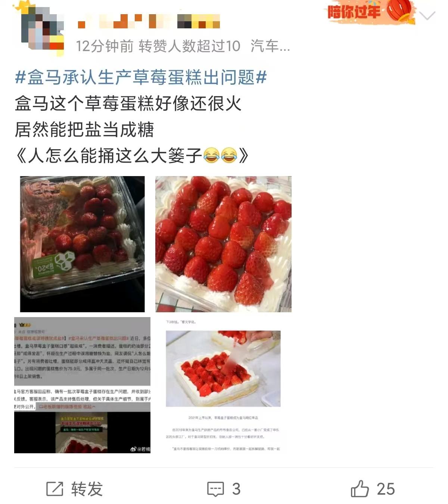Open hashtag 盒马承认生产草莓蛋糕出问题 topic link

(x=141, y=78)
